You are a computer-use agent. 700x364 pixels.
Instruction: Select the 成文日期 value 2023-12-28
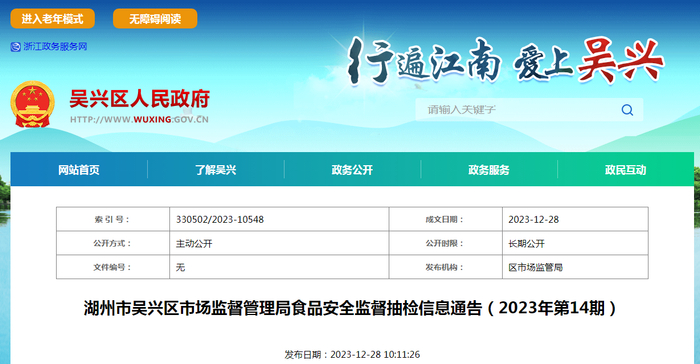(533, 219)
